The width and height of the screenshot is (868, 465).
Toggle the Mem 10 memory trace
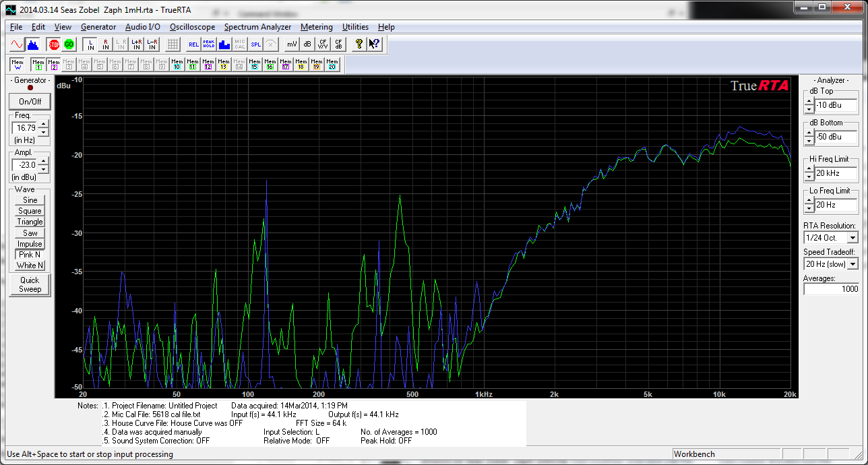click(x=177, y=65)
